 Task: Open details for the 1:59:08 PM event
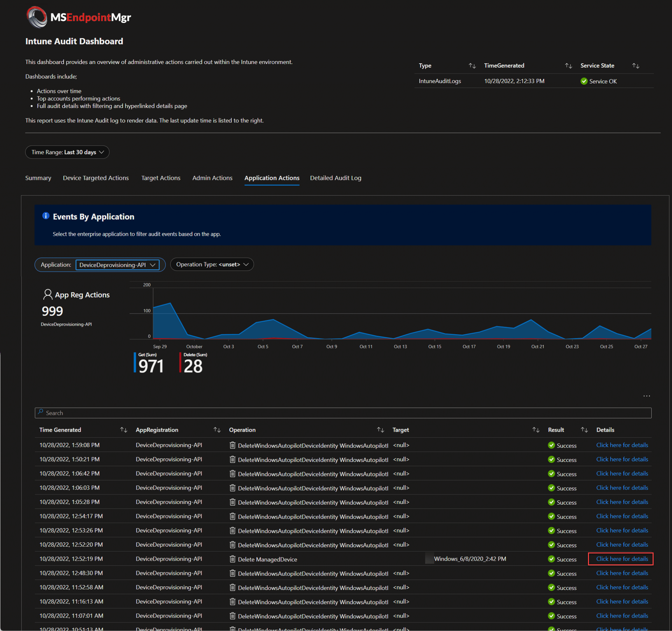point(622,445)
